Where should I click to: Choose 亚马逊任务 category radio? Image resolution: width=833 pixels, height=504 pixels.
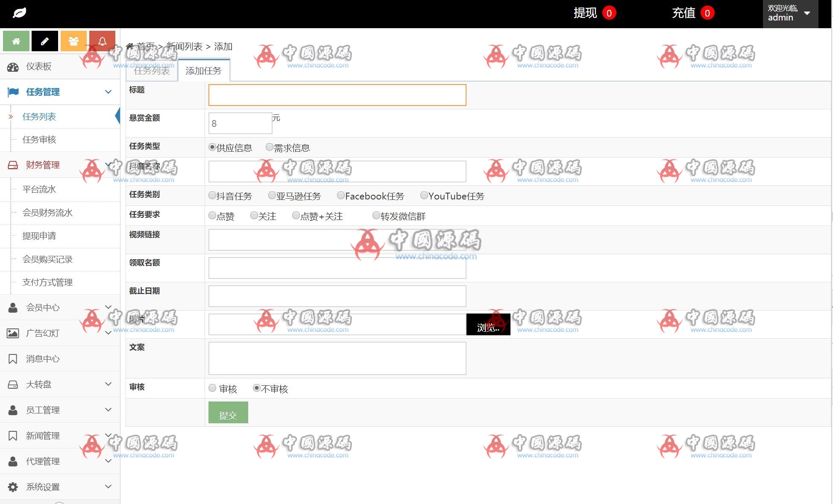tap(272, 195)
